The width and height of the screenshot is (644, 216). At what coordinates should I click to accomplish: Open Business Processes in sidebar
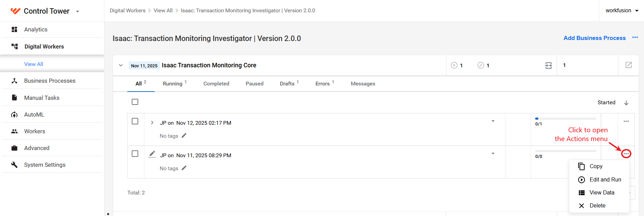point(50,81)
